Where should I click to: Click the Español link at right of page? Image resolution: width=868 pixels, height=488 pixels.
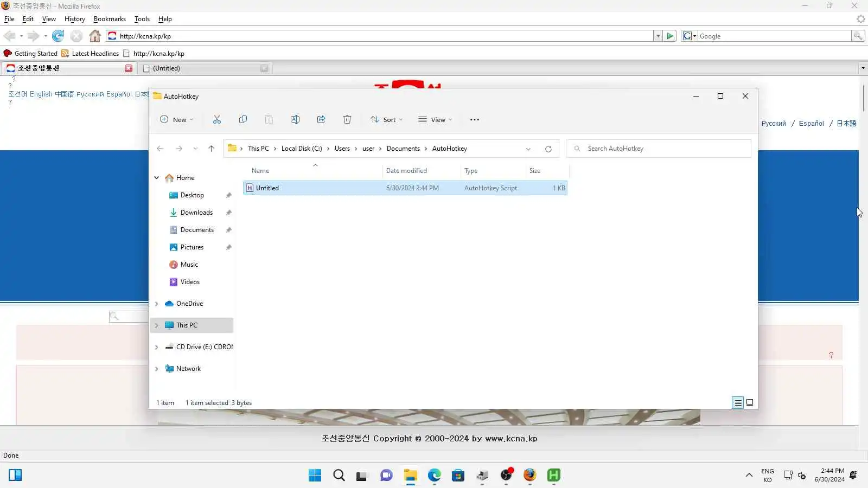pos(812,124)
